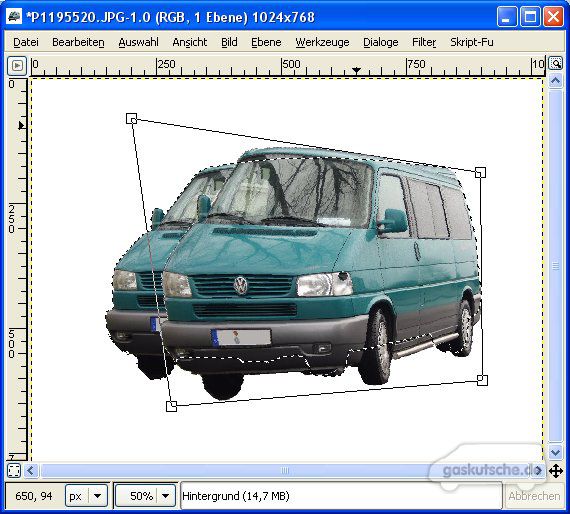Expand the 50% zoom dropdown
The image size is (570, 514).
click(x=165, y=496)
